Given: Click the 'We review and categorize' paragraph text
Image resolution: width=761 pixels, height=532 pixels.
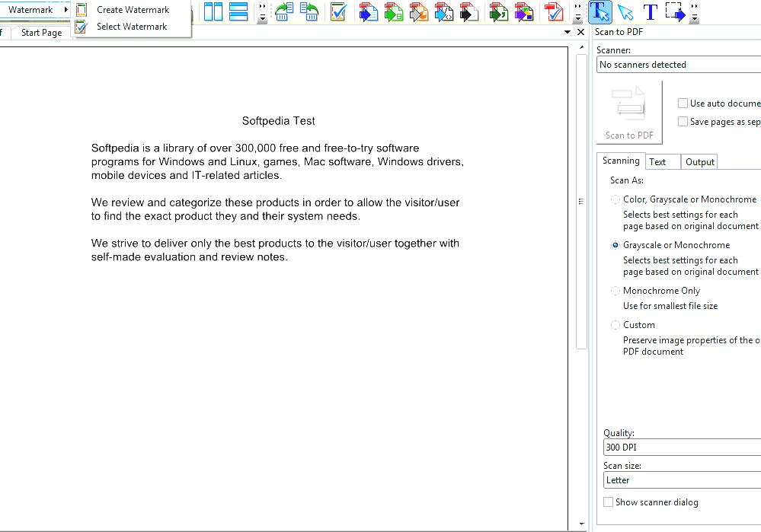Looking at the screenshot, I should click(x=275, y=209).
